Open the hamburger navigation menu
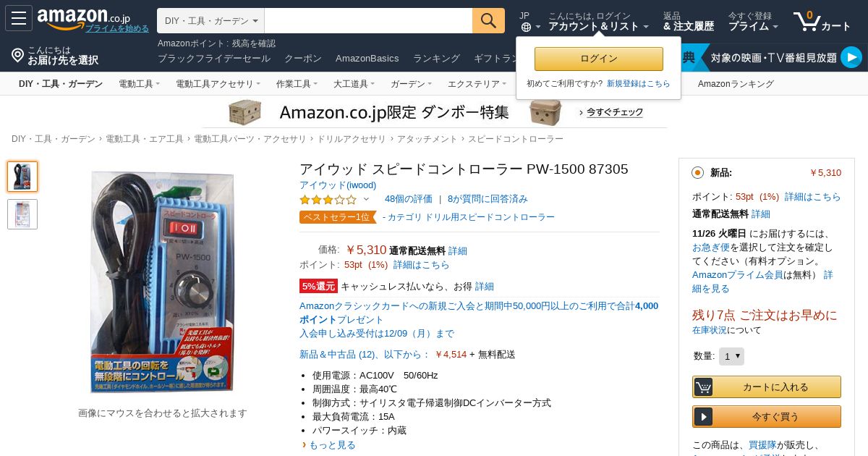Image resolution: width=868 pixels, height=456 pixels. (19, 18)
